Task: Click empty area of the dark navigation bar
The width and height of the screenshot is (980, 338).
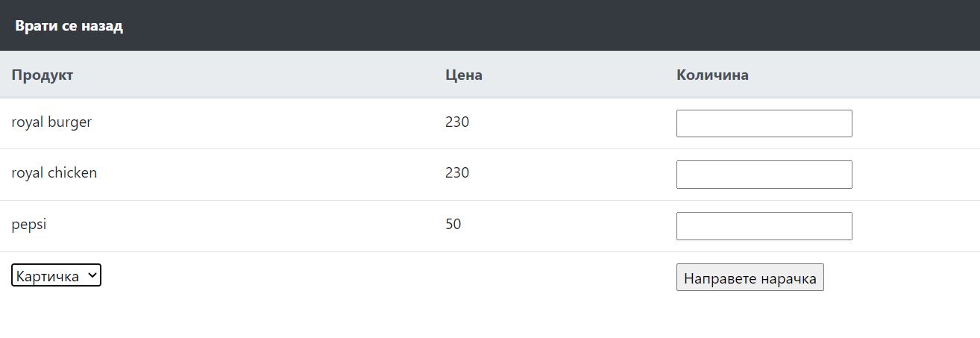Action: pyautogui.click(x=522, y=26)
